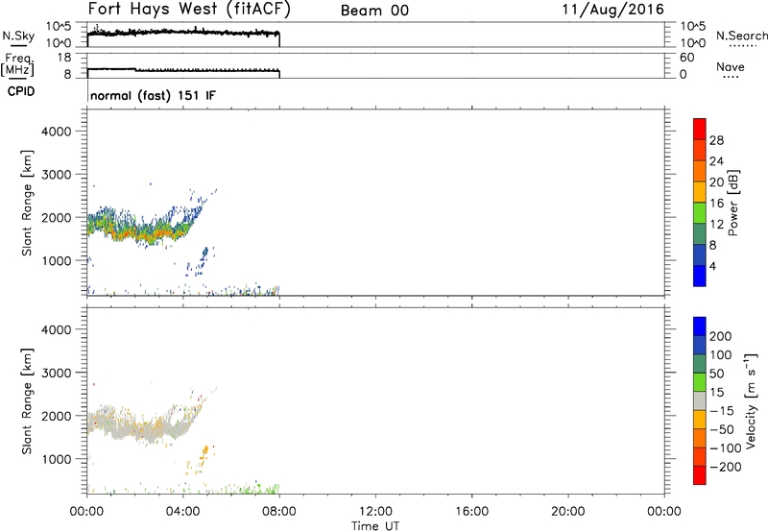Click the '28' label on Power colorbar
The image size is (768, 532).
coord(716,140)
